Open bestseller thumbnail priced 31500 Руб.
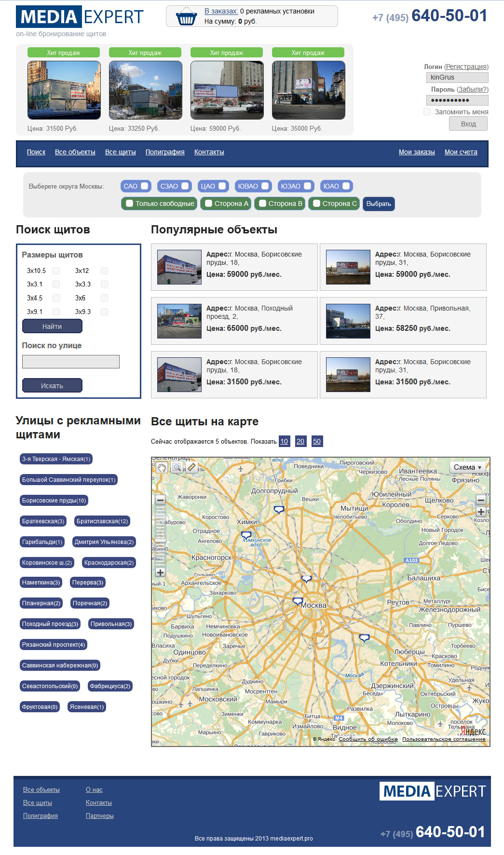 coord(64,90)
